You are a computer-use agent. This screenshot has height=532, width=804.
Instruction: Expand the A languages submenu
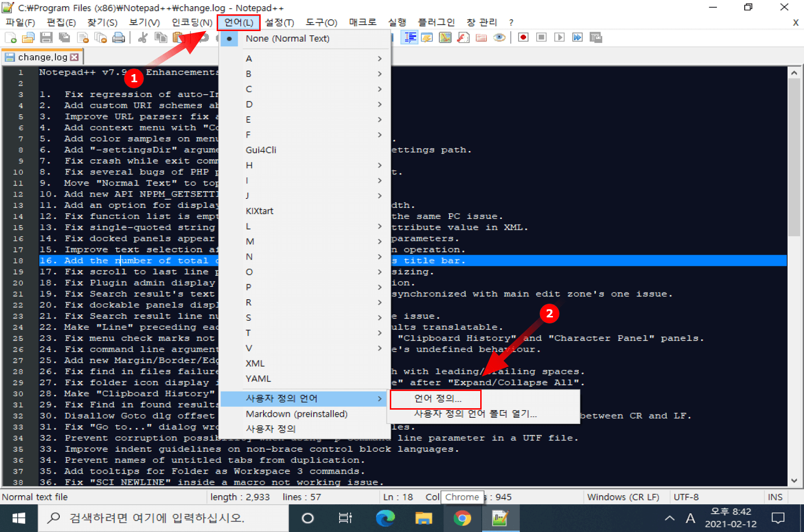pos(305,58)
